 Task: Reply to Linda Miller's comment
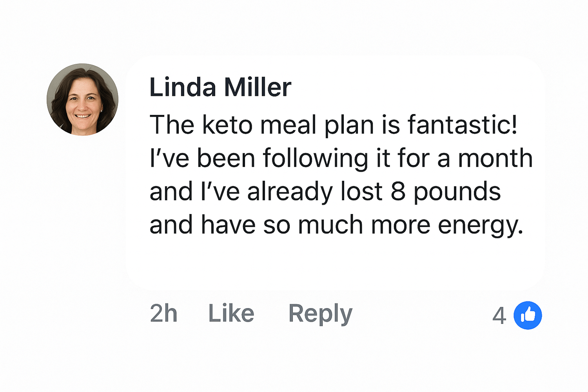(320, 314)
